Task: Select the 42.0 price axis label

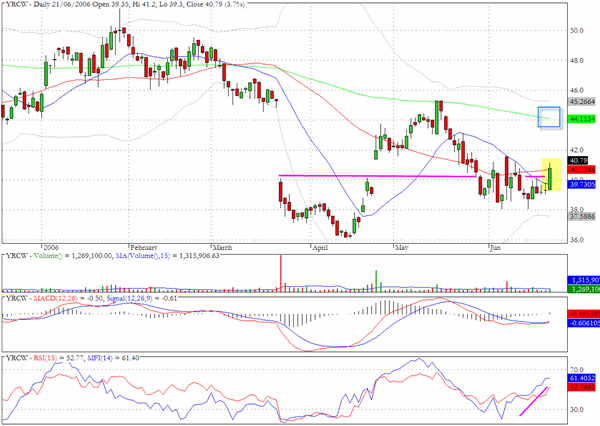Action: pos(577,150)
